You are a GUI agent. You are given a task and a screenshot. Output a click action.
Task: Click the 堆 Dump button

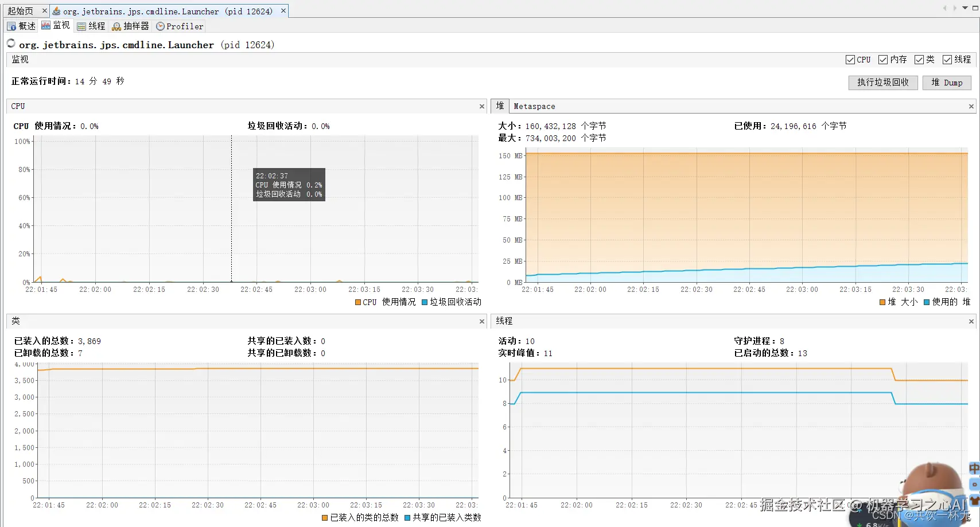tap(947, 83)
